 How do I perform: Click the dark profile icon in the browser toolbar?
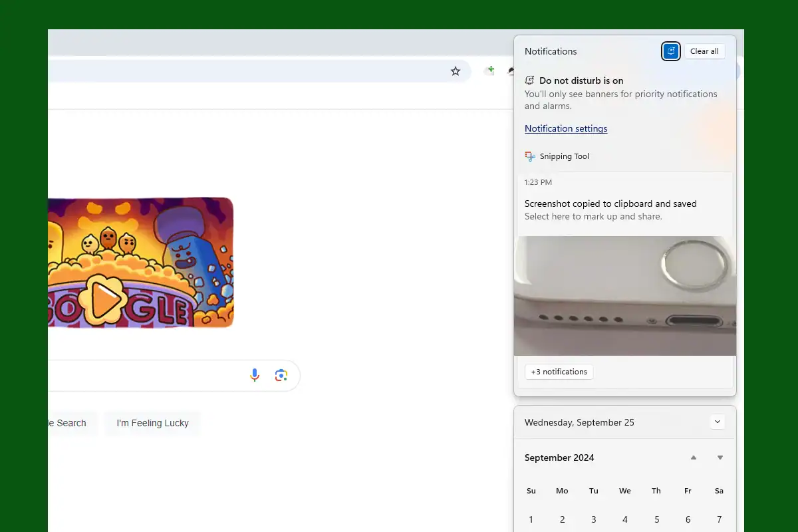coord(511,70)
